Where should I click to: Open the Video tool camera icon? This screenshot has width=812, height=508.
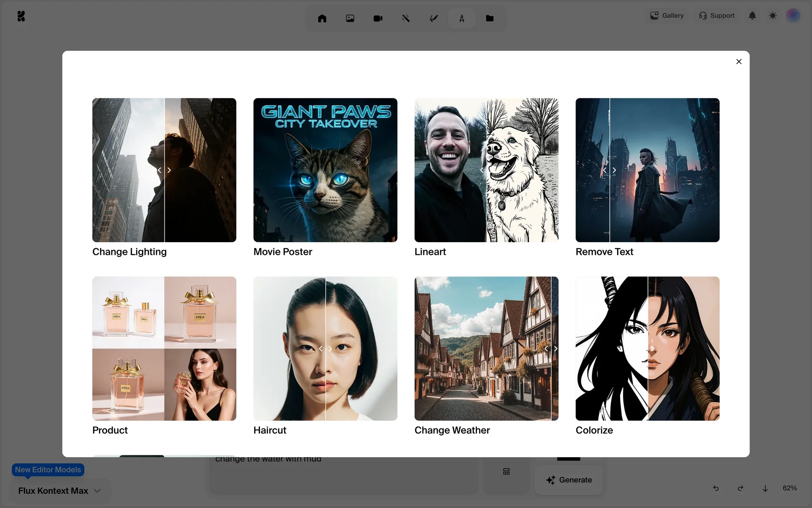point(378,18)
